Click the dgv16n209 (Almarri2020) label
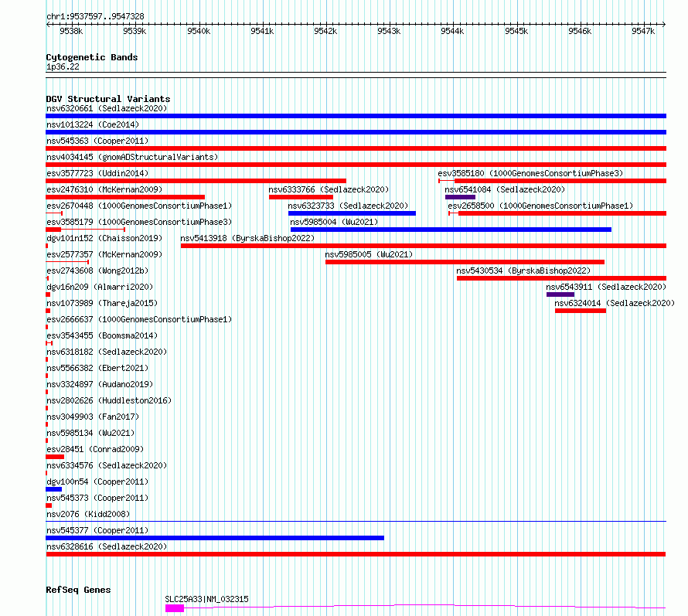Image resolution: width=688 pixels, height=616 pixels. pos(100,287)
